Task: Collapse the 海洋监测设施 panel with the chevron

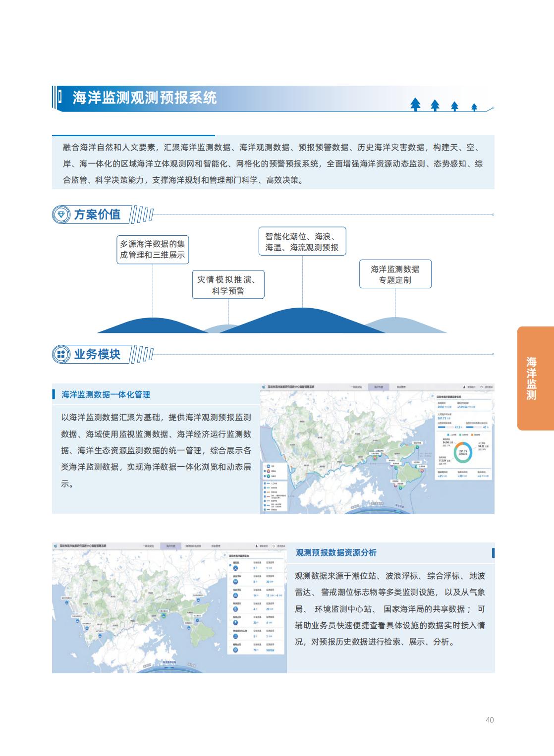Action: [x=224, y=555]
